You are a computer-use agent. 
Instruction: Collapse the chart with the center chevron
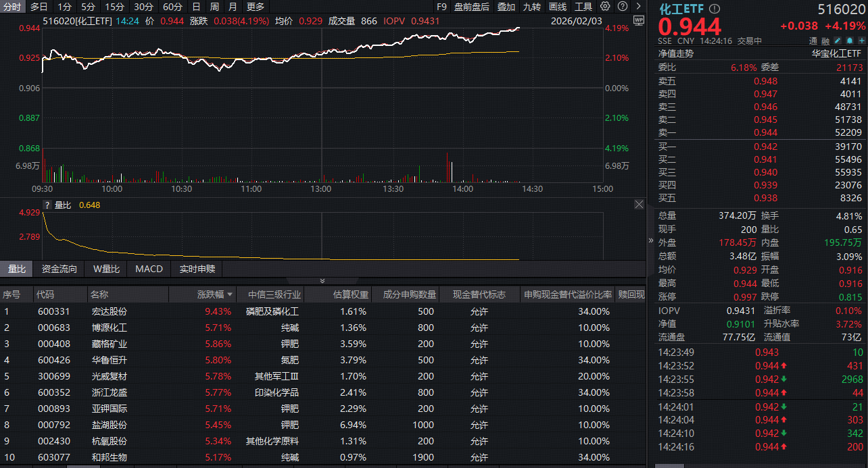pos(322,280)
